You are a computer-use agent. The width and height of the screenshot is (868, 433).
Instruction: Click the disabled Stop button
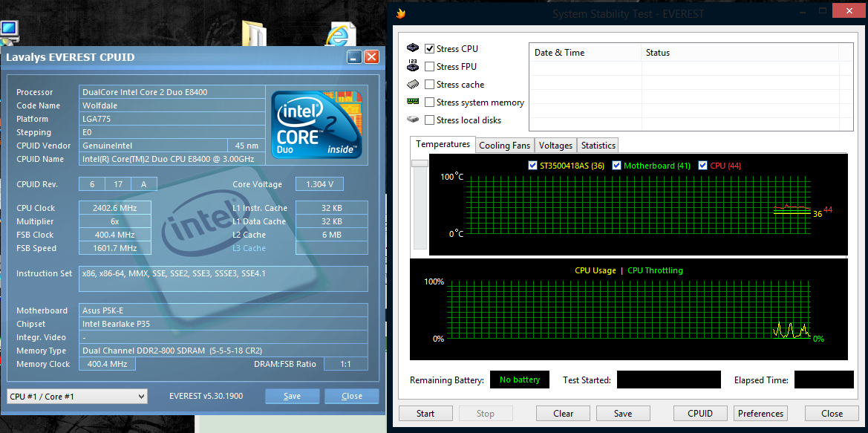(485, 413)
